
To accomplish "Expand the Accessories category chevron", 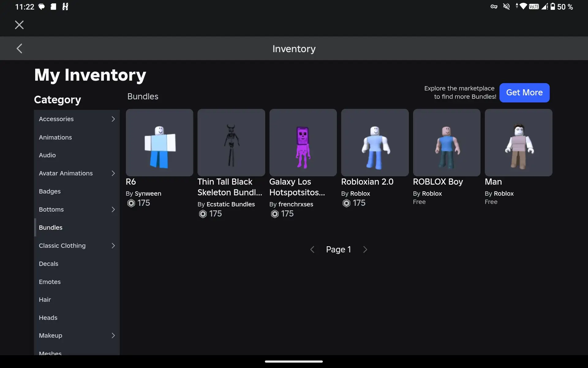I will pos(113,119).
